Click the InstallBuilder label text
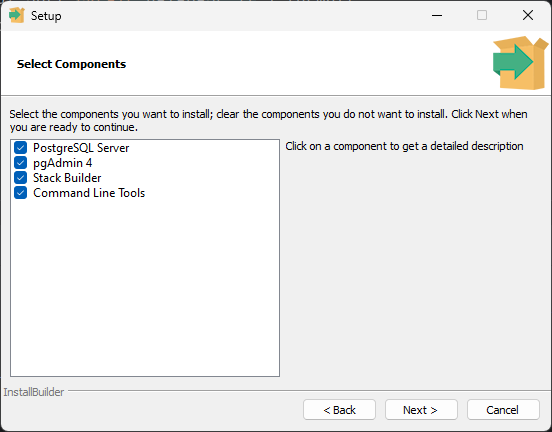Screen dimensions: 552x432 (x=34, y=392)
